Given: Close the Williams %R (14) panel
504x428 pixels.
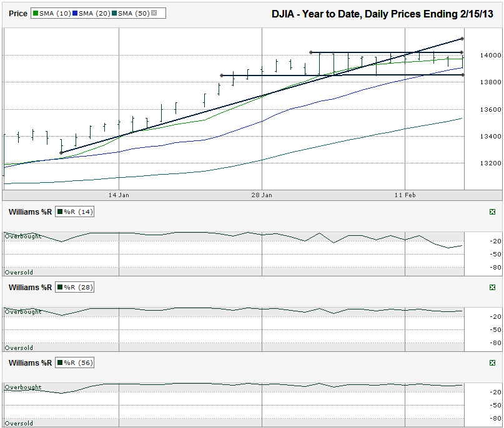Looking at the screenshot, I should pyautogui.click(x=492, y=212).
